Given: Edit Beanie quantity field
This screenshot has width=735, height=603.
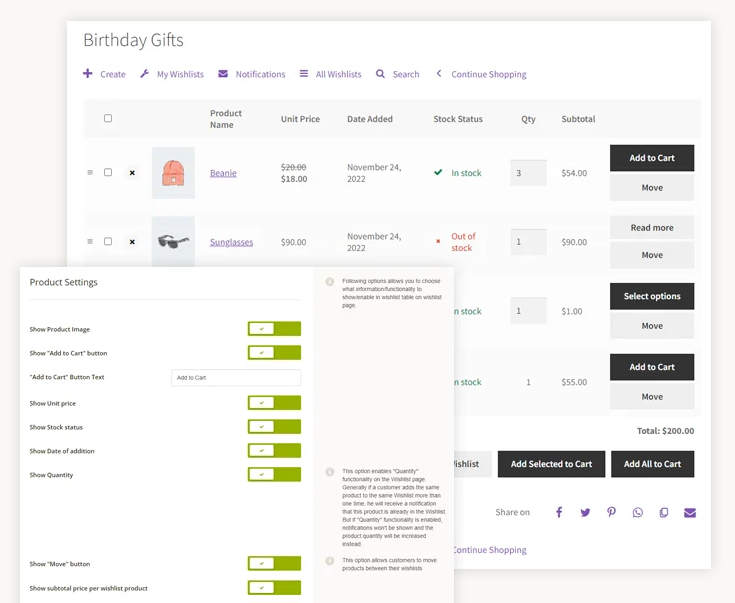Looking at the screenshot, I should click(x=528, y=173).
